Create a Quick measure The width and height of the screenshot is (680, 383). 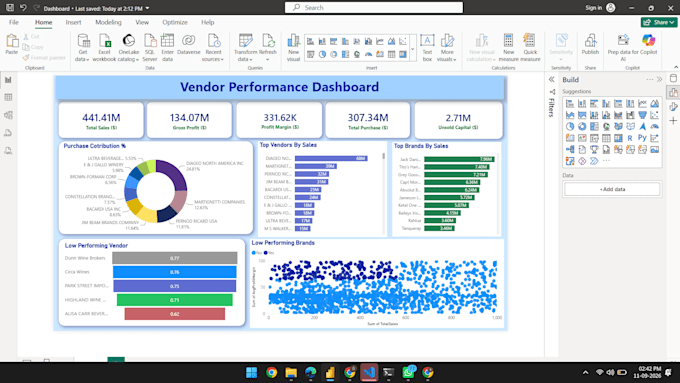(x=530, y=48)
